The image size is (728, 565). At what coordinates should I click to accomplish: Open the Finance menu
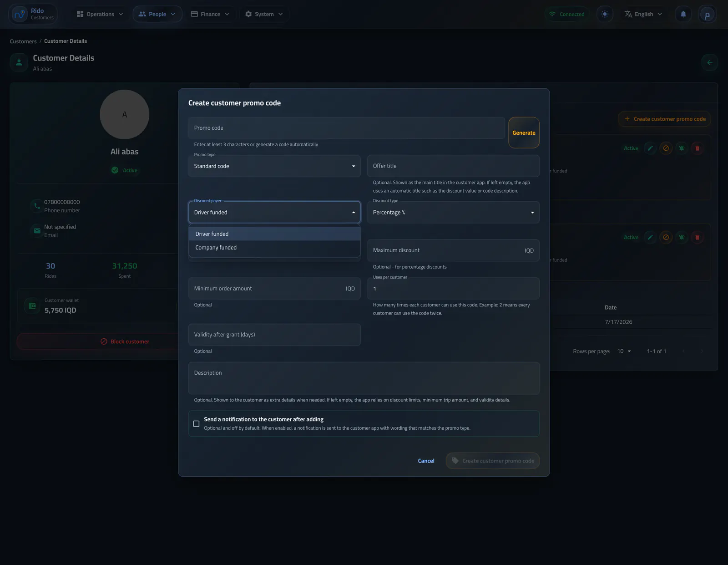tap(210, 14)
